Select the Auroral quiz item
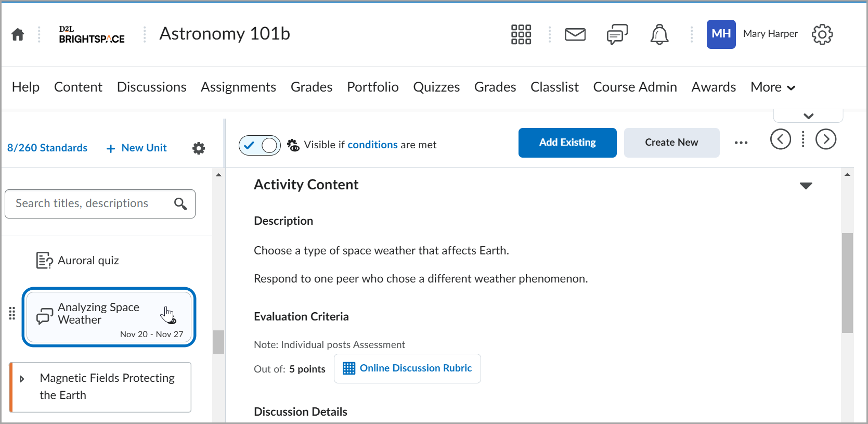This screenshot has height=424, width=868. [x=87, y=260]
